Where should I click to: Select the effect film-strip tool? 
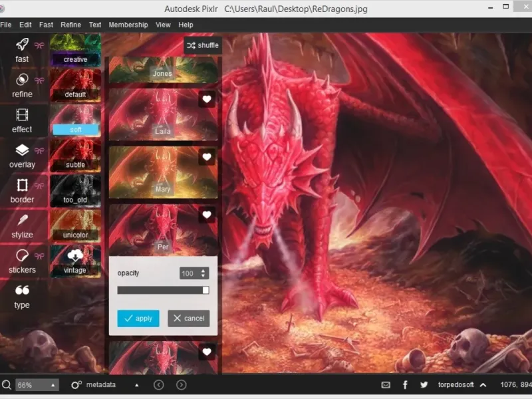[22, 121]
